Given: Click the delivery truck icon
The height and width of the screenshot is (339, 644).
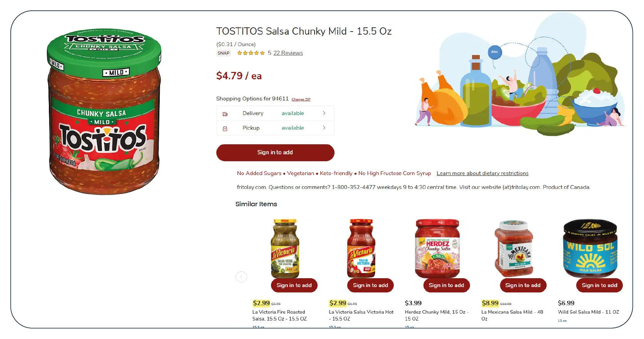Looking at the screenshot, I should click(225, 114).
